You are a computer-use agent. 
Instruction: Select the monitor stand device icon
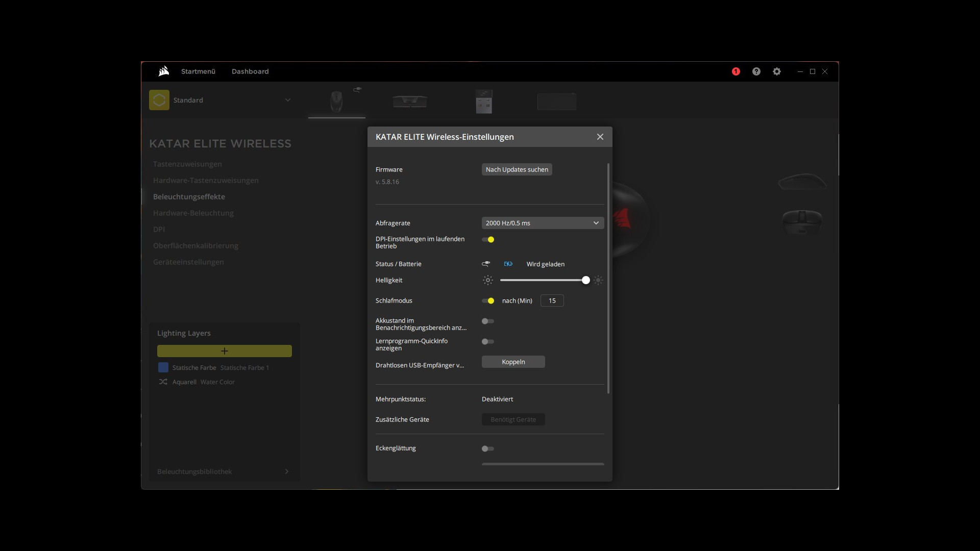[x=410, y=101]
